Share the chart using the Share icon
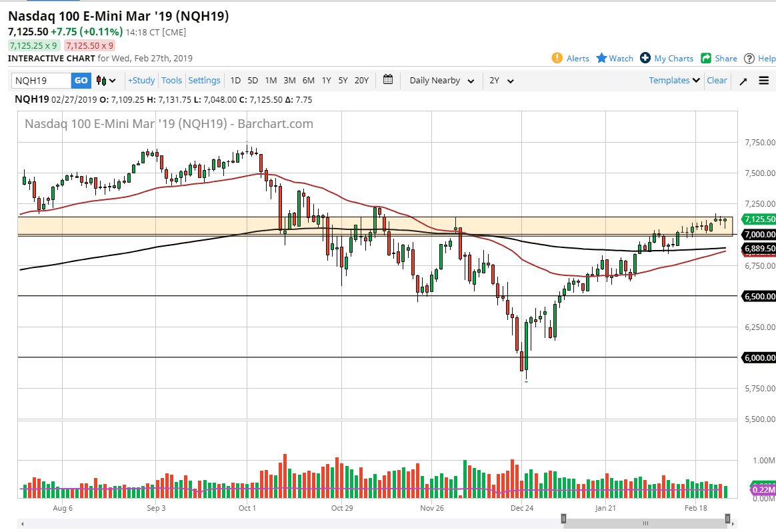The height and width of the screenshot is (532, 776). (x=707, y=58)
